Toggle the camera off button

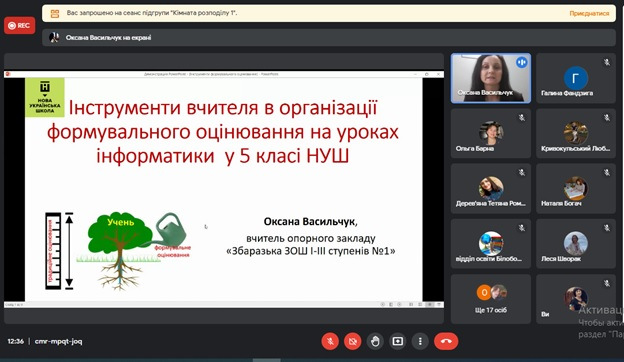pos(353,341)
